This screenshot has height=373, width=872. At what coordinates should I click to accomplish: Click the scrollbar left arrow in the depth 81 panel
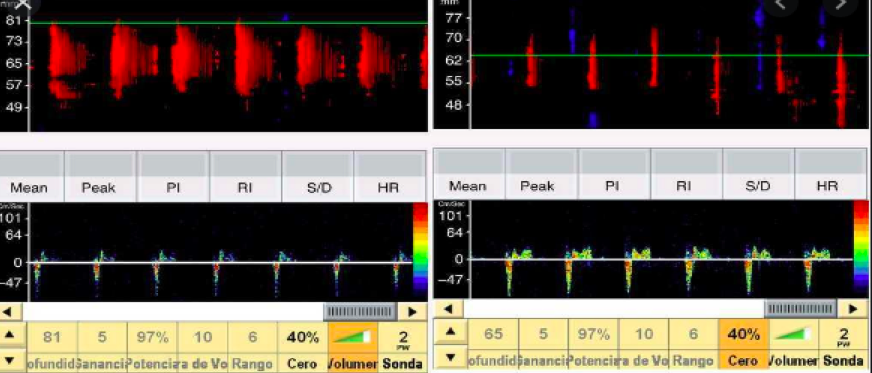tap(11, 311)
